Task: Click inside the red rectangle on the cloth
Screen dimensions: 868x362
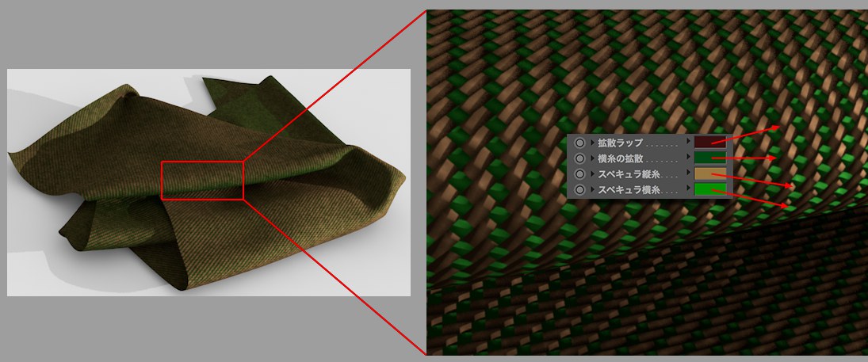Action: click(x=202, y=180)
